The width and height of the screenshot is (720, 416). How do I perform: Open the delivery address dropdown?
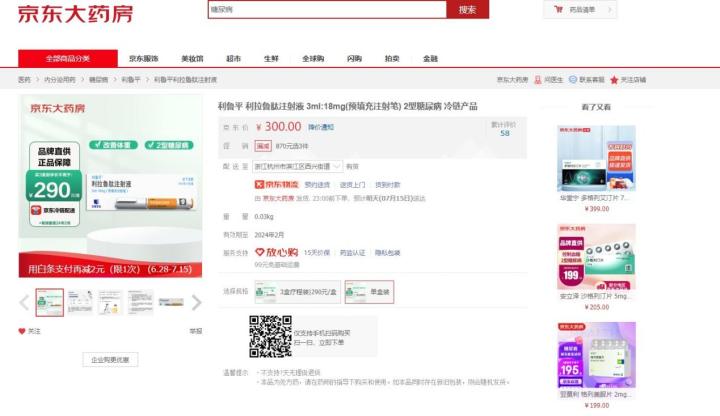click(x=297, y=166)
